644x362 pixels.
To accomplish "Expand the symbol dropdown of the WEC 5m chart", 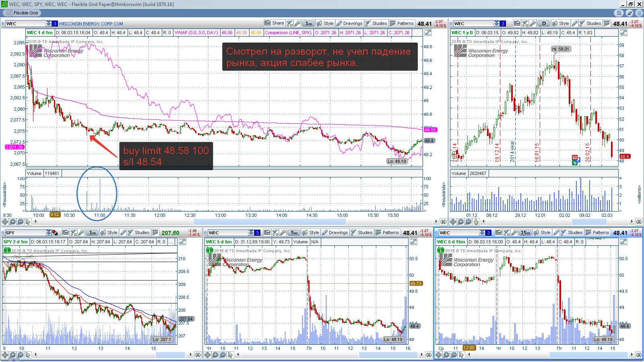I will point(252,232).
